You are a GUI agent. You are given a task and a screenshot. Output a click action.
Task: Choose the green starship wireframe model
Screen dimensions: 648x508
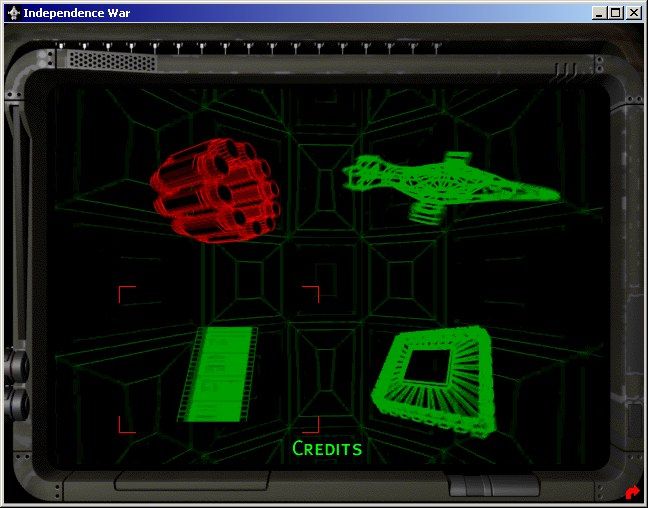click(450, 185)
